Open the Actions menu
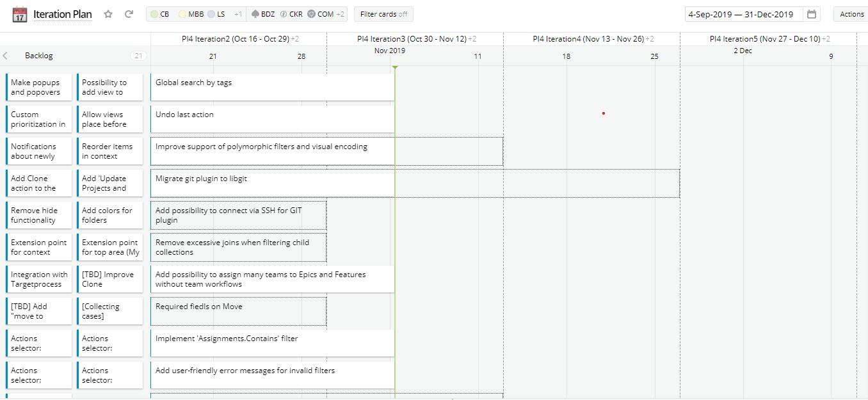Screen dimensions: 868x400 click(852, 13)
